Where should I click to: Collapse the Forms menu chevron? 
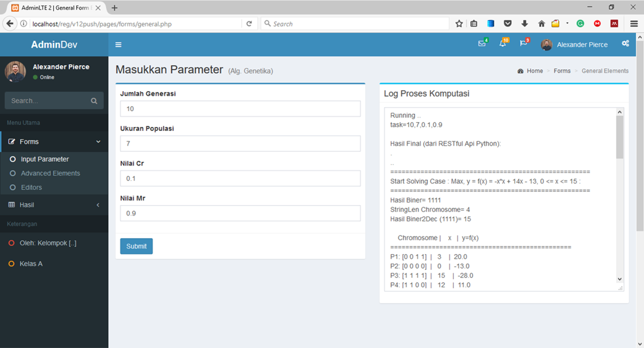coord(98,142)
